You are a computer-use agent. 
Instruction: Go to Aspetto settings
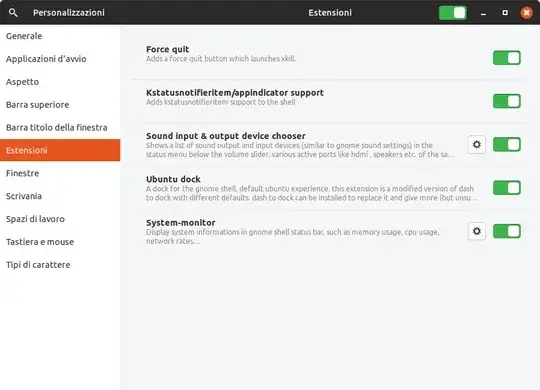pos(60,82)
